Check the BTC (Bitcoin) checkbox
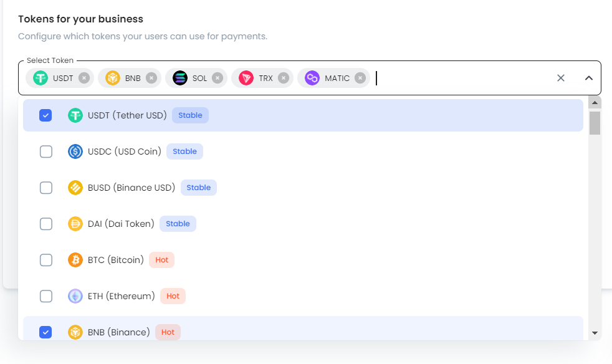The height and width of the screenshot is (364, 612). (46, 260)
